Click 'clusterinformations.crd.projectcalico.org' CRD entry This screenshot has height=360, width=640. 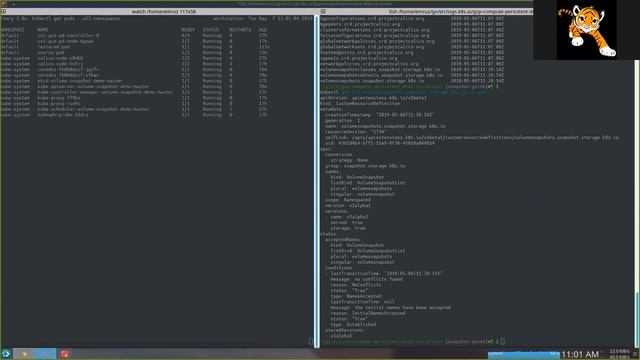pyautogui.click(x=375, y=30)
